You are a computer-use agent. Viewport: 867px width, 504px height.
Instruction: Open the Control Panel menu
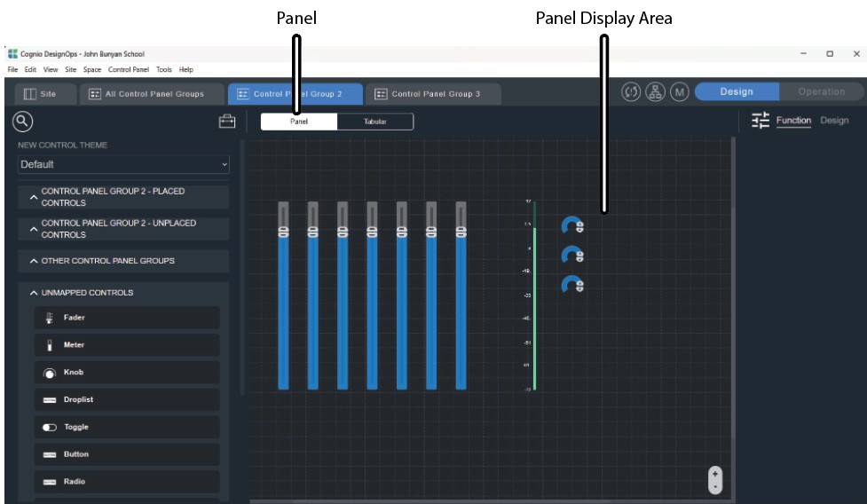129,69
